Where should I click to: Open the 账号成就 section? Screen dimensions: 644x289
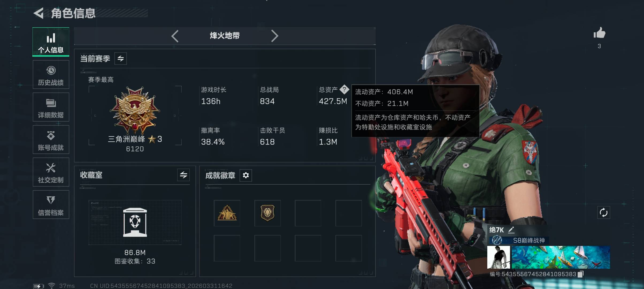51,140
